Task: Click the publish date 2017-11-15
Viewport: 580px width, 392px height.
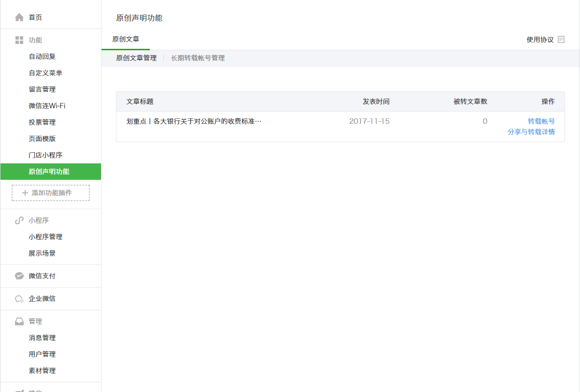Action: (369, 121)
